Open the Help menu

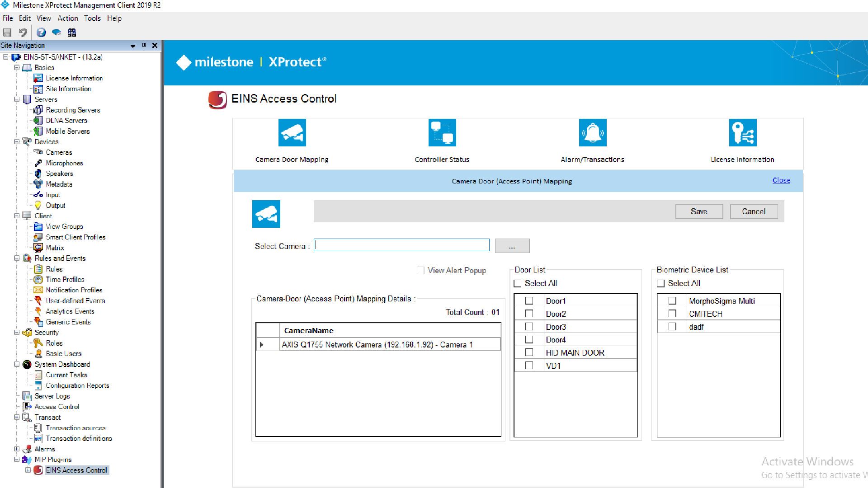(x=114, y=18)
